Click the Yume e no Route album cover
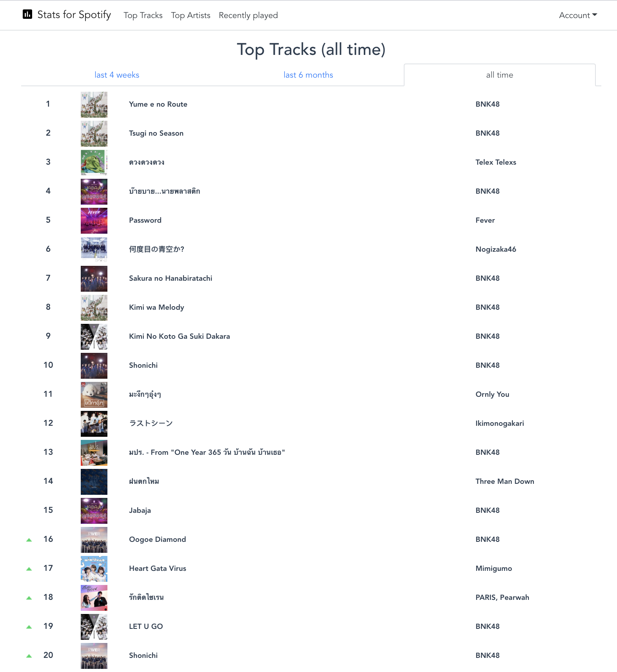The height and width of the screenshot is (672, 617). tap(94, 105)
